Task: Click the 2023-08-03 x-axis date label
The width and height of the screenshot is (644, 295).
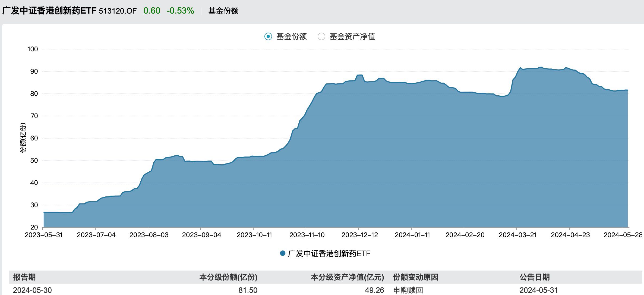Action: pyautogui.click(x=149, y=235)
